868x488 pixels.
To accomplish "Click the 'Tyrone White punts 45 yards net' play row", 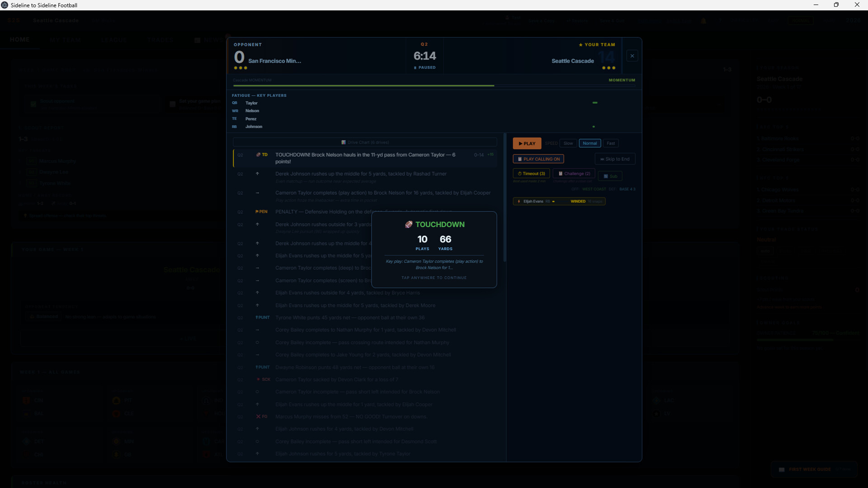I will coord(365,318).
